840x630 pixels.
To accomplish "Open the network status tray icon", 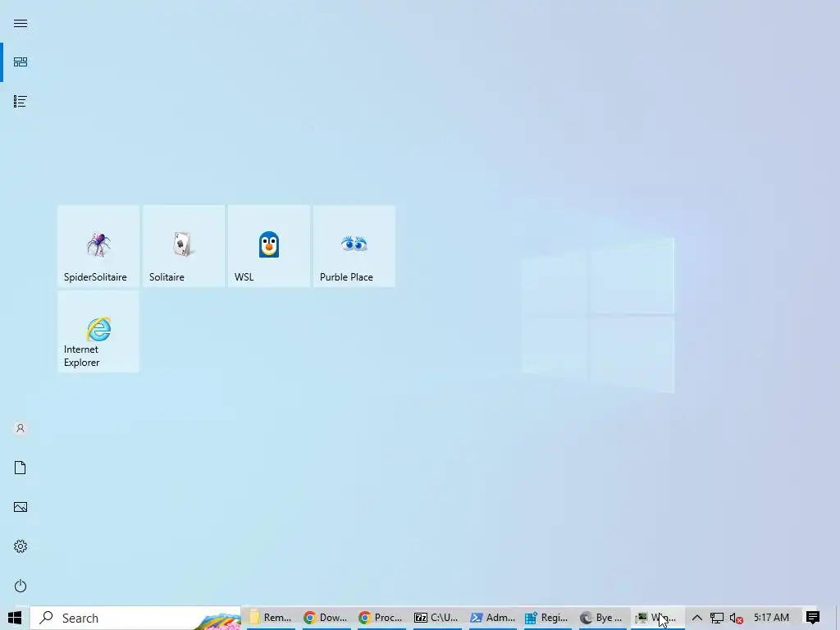I will coord(717,618).
